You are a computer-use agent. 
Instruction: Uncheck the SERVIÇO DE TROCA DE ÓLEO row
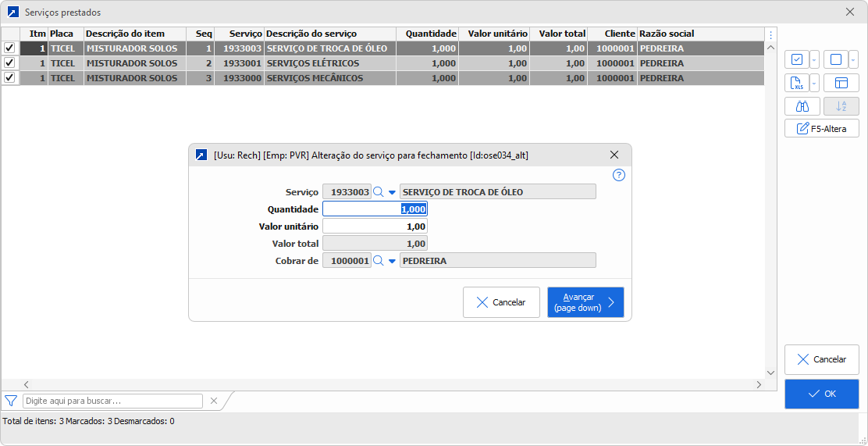coord(9,48)
